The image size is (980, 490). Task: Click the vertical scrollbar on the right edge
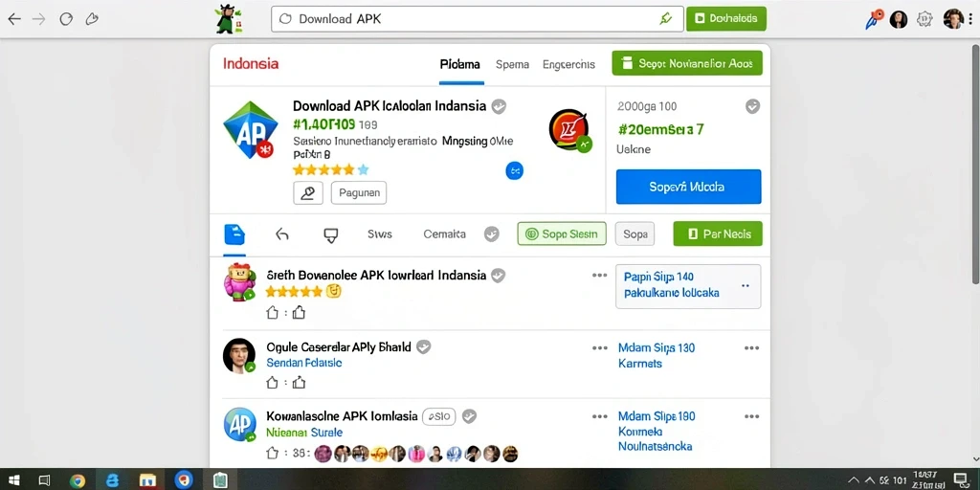click(x=975, y=163)
